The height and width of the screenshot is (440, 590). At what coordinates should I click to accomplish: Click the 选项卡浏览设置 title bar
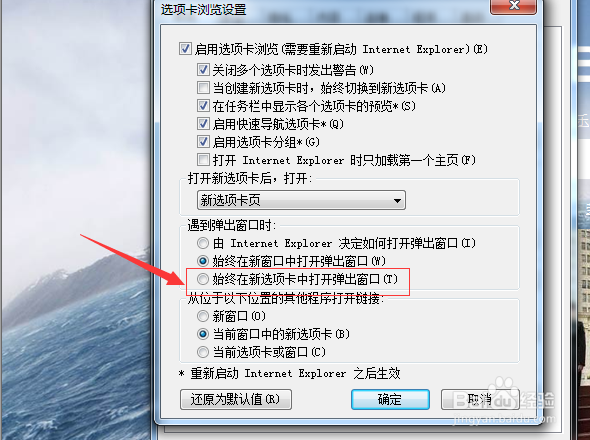tap(324, 9)
